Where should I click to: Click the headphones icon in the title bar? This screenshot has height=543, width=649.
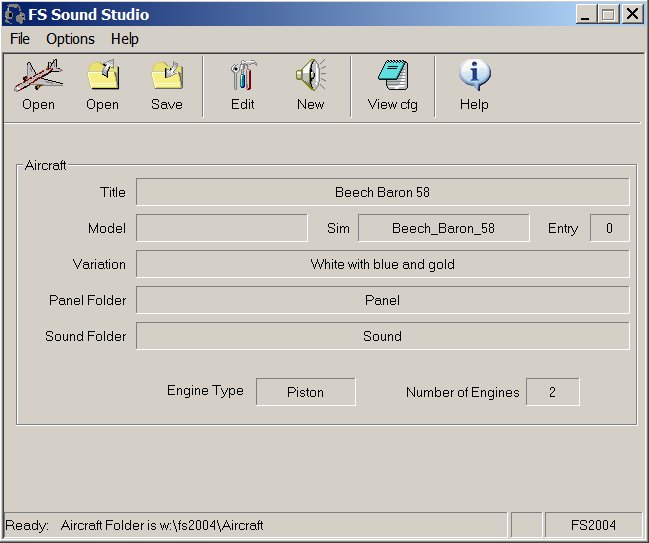click(14, 14)
